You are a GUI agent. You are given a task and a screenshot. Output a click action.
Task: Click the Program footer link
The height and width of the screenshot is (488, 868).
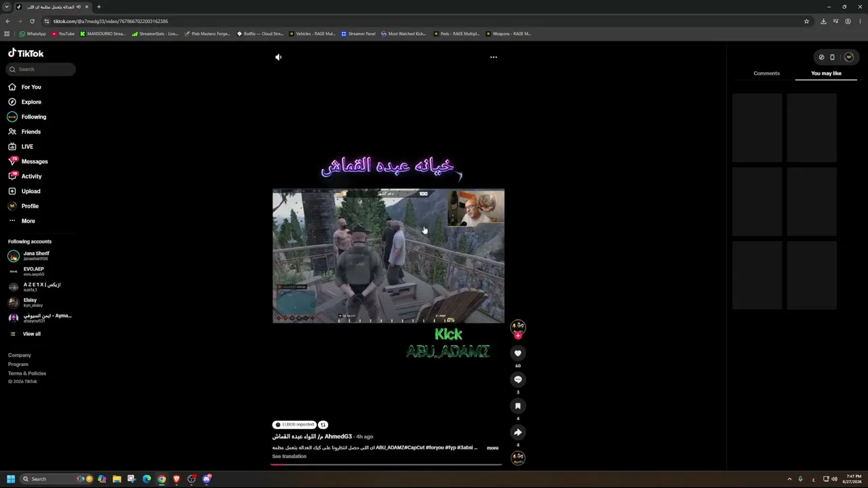[18, 364]
